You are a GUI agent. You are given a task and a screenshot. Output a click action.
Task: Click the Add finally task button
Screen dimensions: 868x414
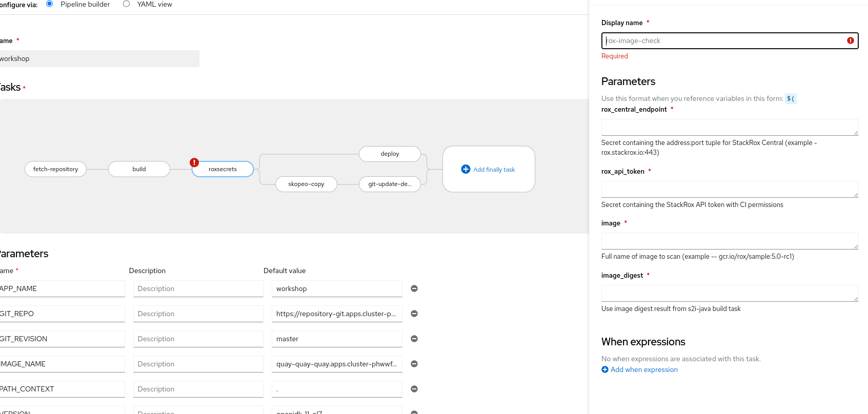pos(494,170)
